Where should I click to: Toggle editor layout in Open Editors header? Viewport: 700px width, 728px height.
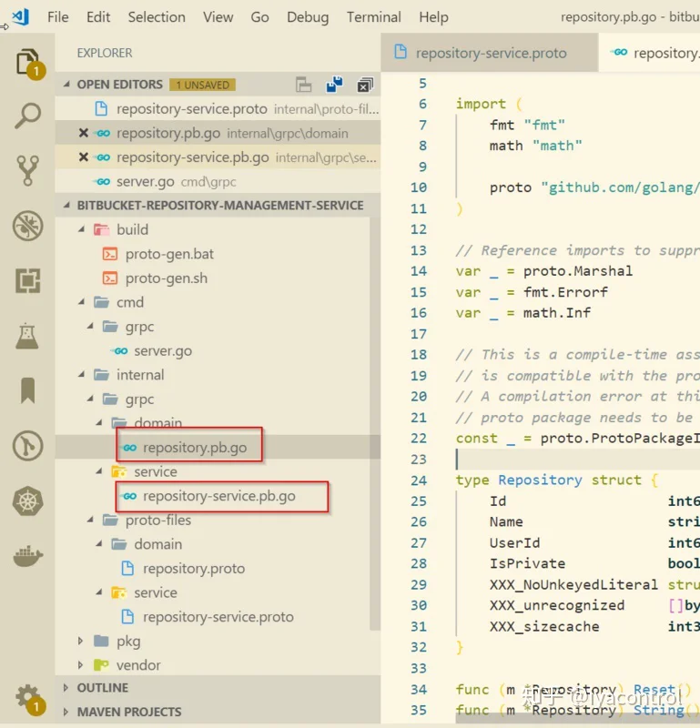[x=303, y=85]
